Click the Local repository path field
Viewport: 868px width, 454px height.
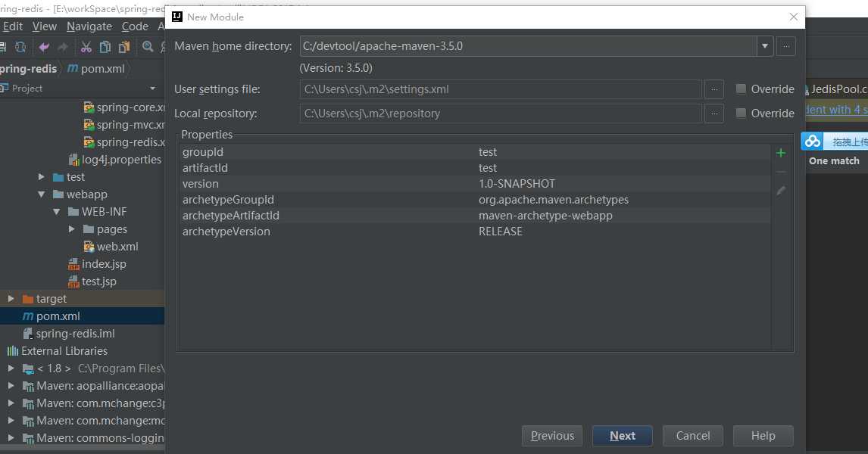coord(501,113)
